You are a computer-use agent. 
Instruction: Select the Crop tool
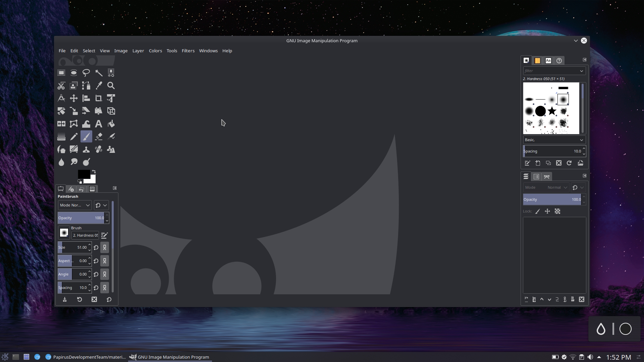[x=99, y=98]
